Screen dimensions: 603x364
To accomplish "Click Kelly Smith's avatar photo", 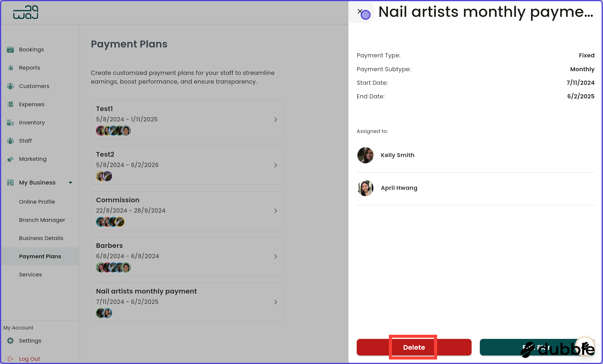I will [x=365, y=155].
